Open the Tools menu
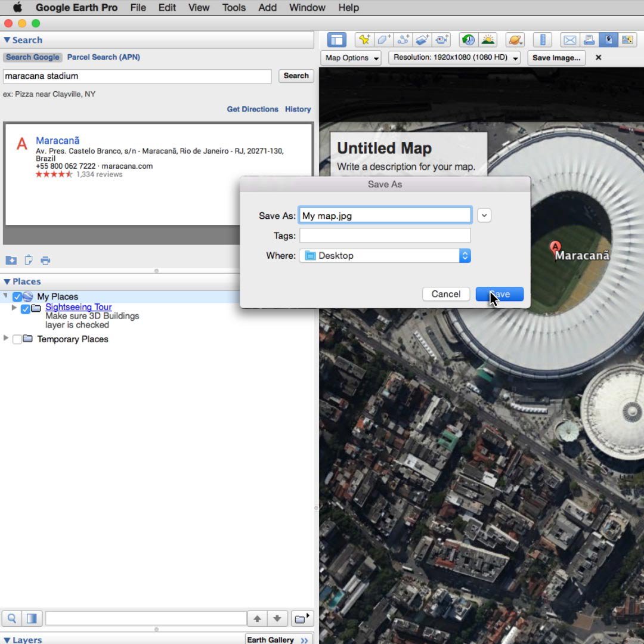This screenshot has height=644, width=644. point(234,7)
